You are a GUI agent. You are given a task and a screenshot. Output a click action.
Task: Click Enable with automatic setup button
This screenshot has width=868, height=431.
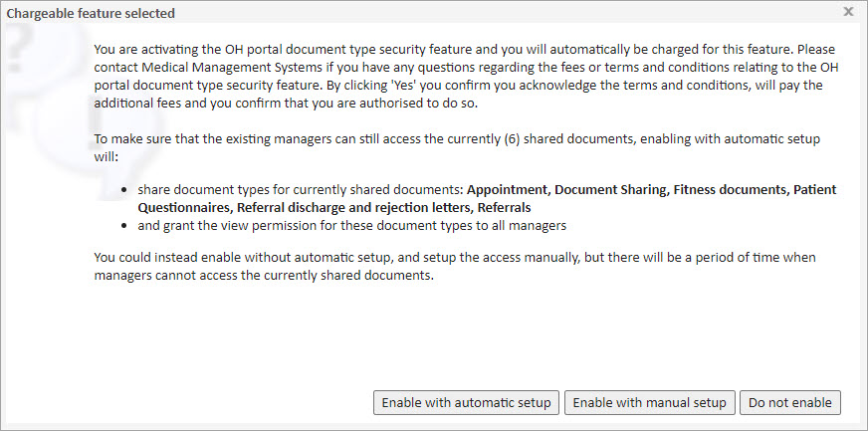466,403
